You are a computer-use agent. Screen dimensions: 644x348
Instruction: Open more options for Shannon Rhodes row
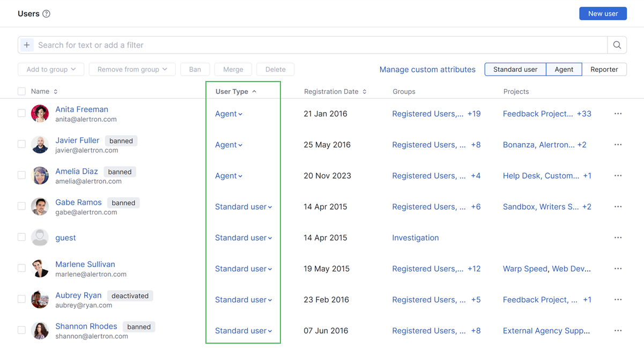point(618,331)
